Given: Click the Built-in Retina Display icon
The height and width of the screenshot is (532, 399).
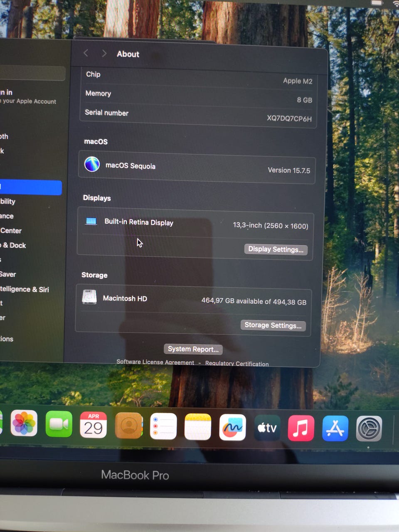Looking at the screenshot, I should click(91, 221).
